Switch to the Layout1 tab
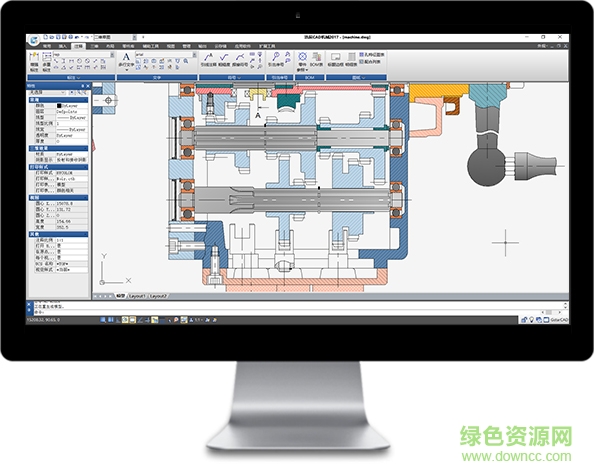The width and height of the screenshot is (595, 475). (x=137, y=296)
